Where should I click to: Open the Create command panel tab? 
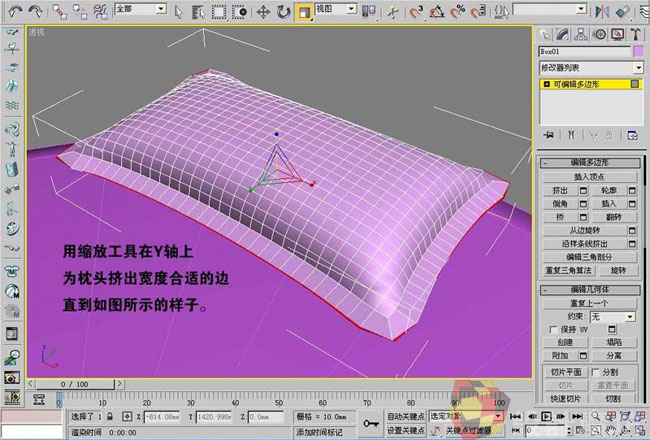tap(545, 34)
